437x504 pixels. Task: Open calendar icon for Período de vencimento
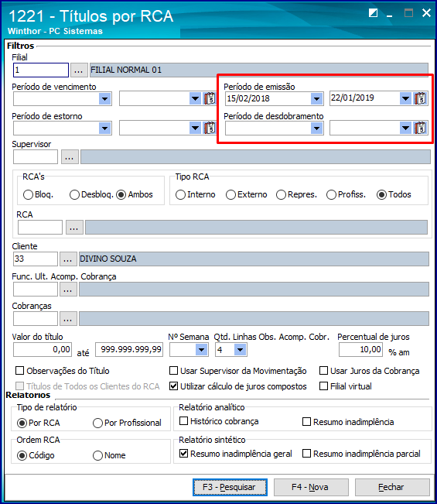[x=210, y=98]
